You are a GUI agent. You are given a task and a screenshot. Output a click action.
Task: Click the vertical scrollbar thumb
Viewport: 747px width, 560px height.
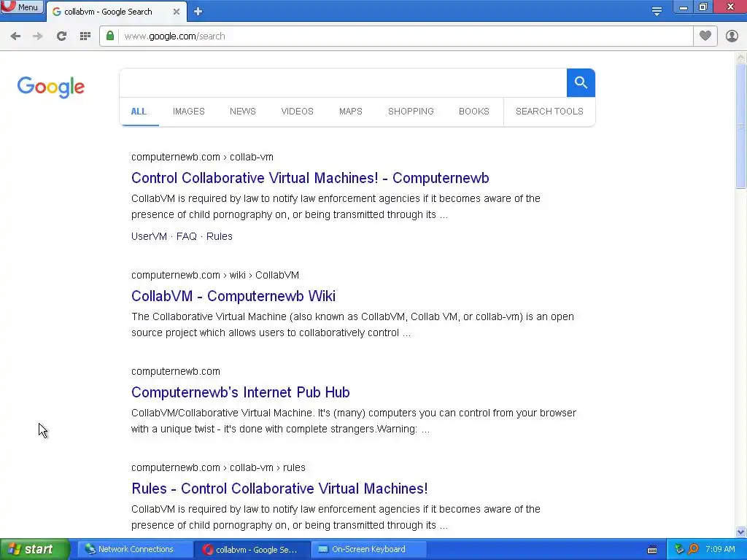tap(741, 127)
